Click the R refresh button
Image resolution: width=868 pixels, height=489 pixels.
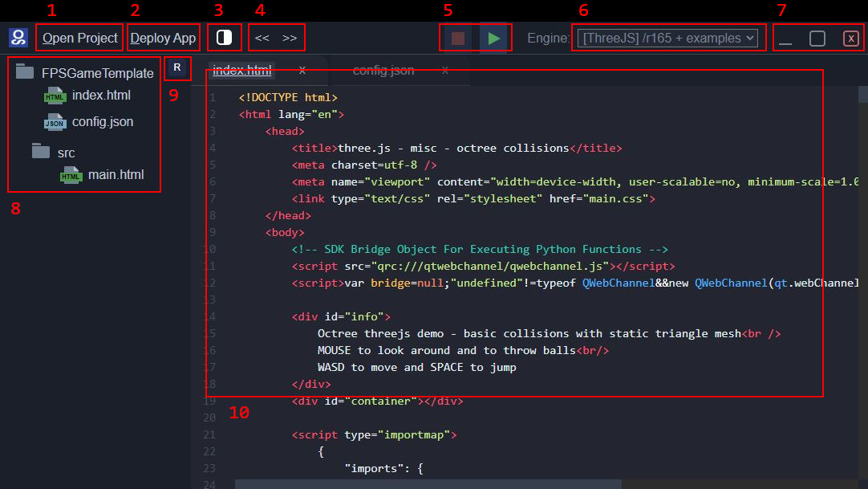(177, 67)
